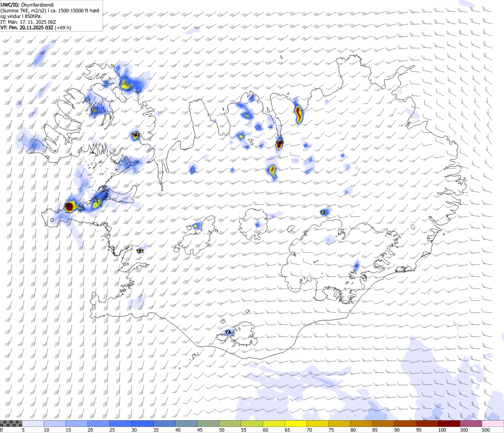Image resolution: width=504 pixels, height=433 pixels.
Task: Pick the 100–300 maroon legend swatch
Action: tap(449, 423)
